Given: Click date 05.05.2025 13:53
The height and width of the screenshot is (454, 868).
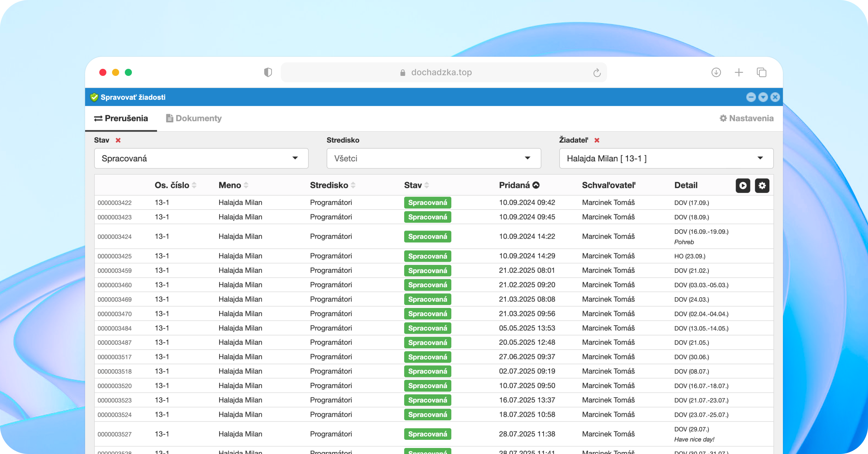Looking at the screenshot, I should click(527, 328).
